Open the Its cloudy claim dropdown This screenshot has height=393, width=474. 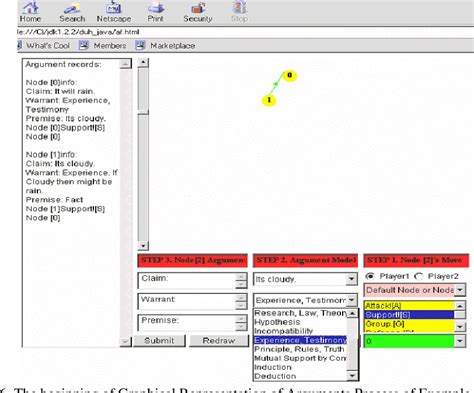(351, 279)
